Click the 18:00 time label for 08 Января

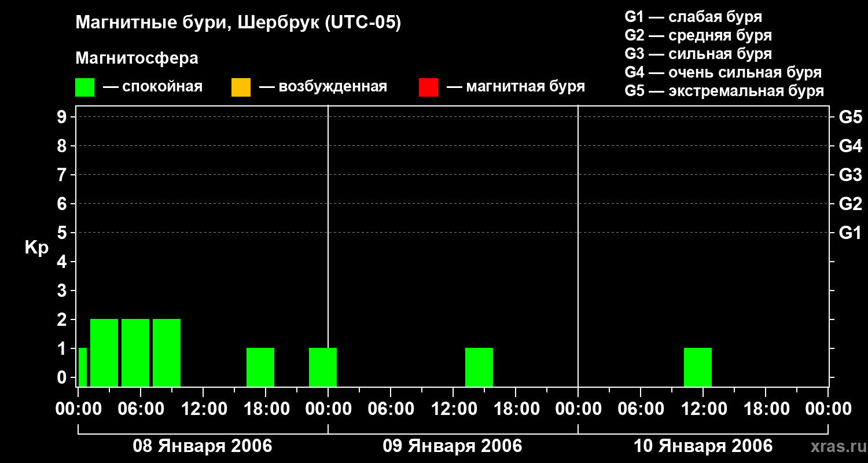click(x=266, y=409)
